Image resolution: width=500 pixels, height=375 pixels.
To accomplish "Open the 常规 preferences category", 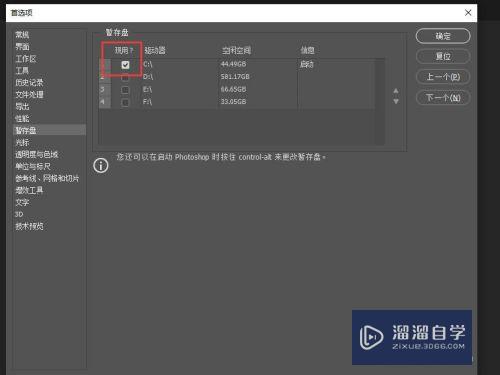I will pos(22,35).
